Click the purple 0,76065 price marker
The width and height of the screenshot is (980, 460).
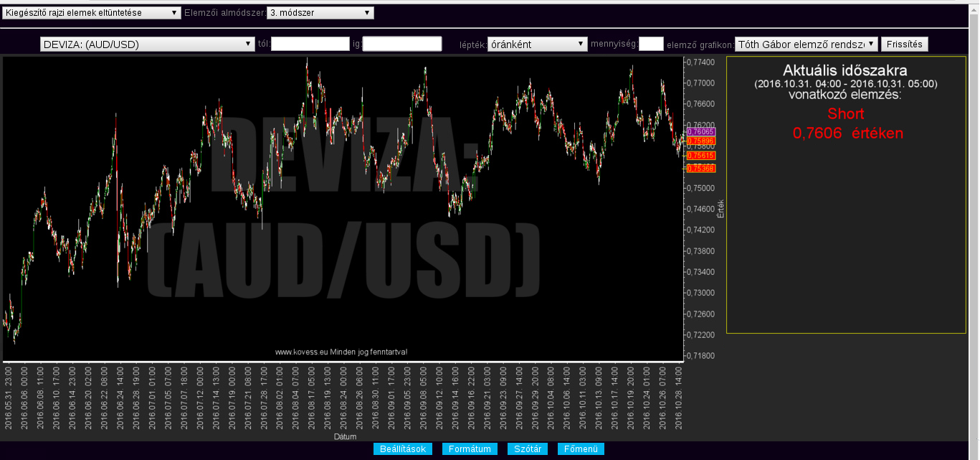700,132
